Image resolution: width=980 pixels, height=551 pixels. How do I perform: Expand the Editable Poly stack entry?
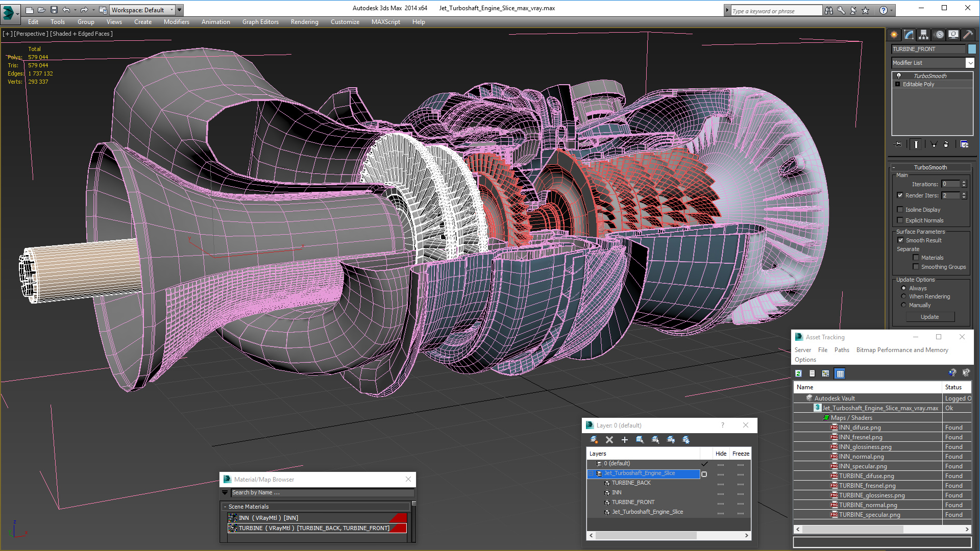tap(898, 84)
